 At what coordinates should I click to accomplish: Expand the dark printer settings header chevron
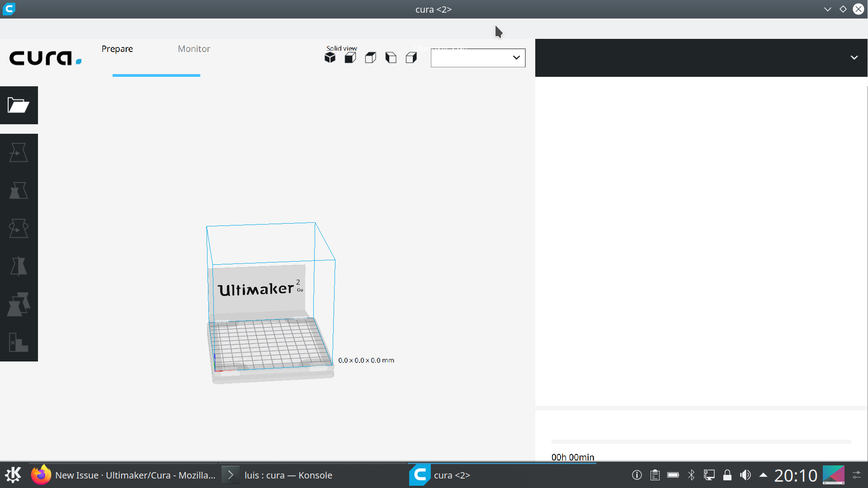854,58
